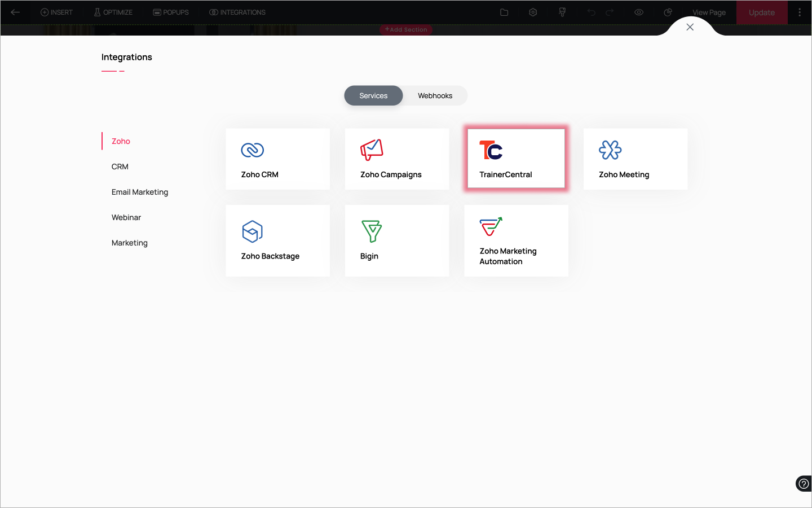Click the Zoho Marketing Automation icon
Viewport: 812px width, 508px height.
pyautogui.click(x=491, y=227)
